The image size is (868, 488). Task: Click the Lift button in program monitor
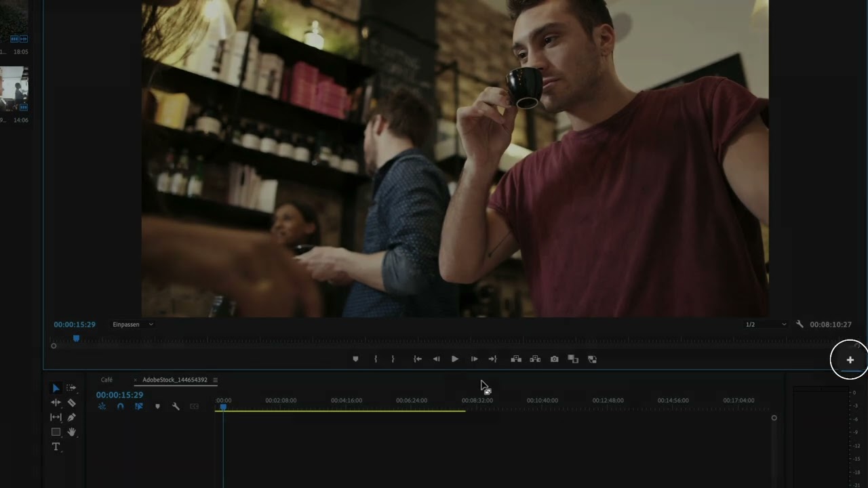[516, 359]
